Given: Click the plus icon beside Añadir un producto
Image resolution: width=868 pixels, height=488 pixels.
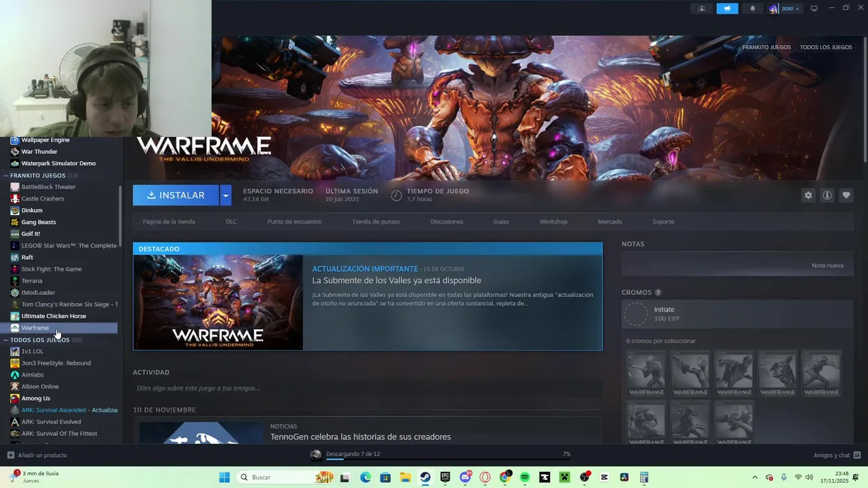Looking at the screenshot, I should pos(10,455).
